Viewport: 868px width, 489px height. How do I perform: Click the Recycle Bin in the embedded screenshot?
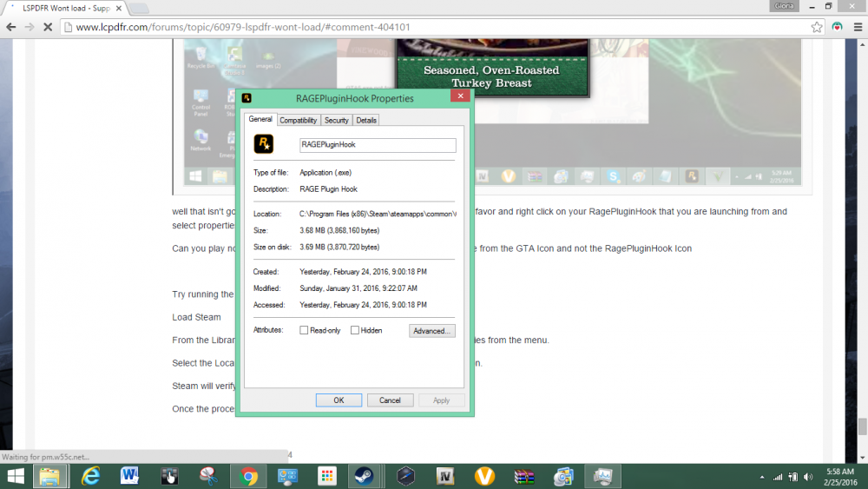pyautogui.click(x=201, y=57)
